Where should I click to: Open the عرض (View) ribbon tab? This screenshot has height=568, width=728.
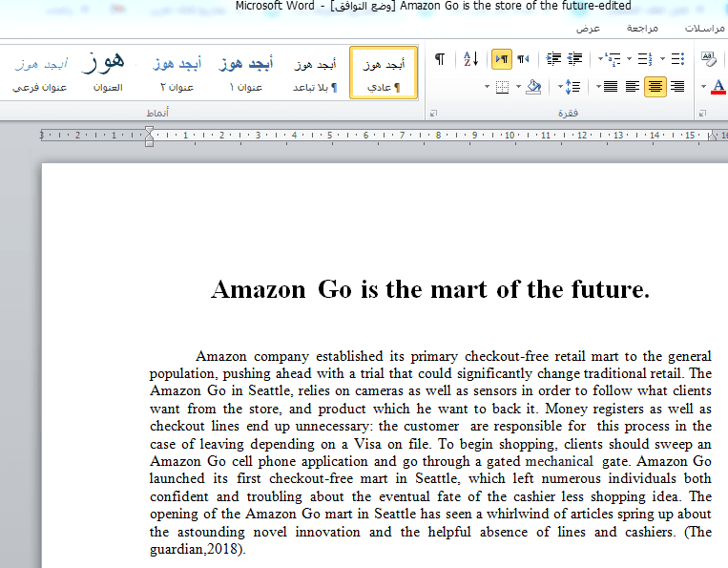point(589,29)
